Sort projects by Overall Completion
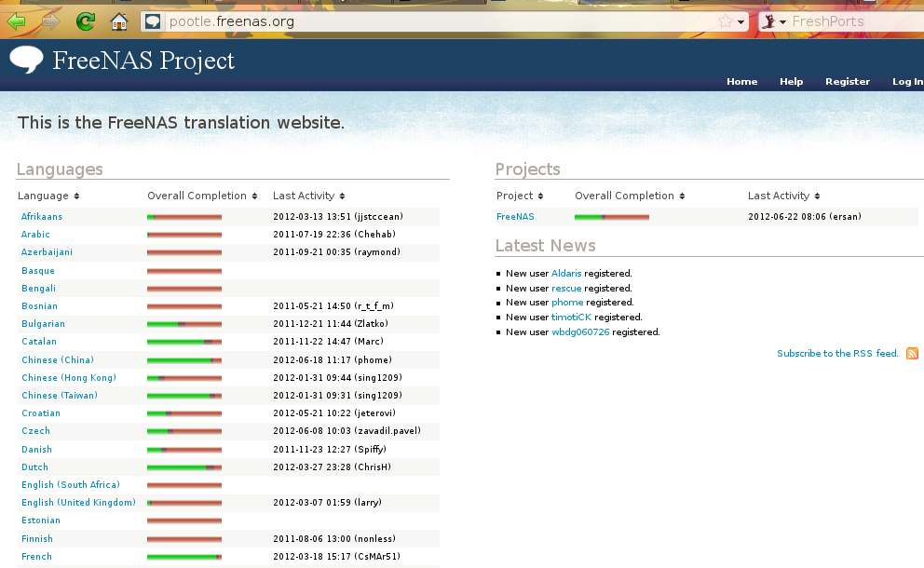Viewport: 924px width, 568px height. [x=630, y=196]
